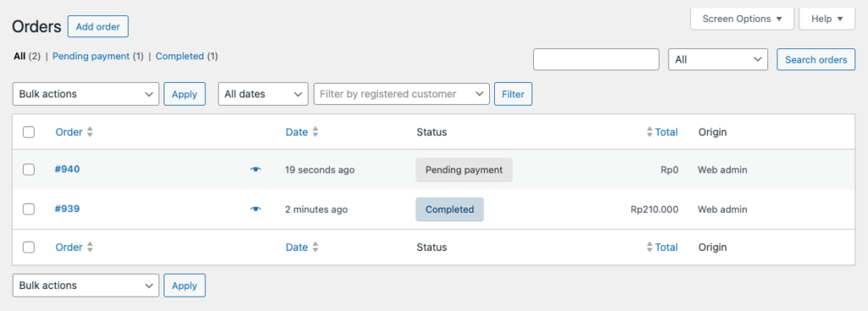Click the Filter button
This screenshot has width=868, height=311.
tap(513, 94)
